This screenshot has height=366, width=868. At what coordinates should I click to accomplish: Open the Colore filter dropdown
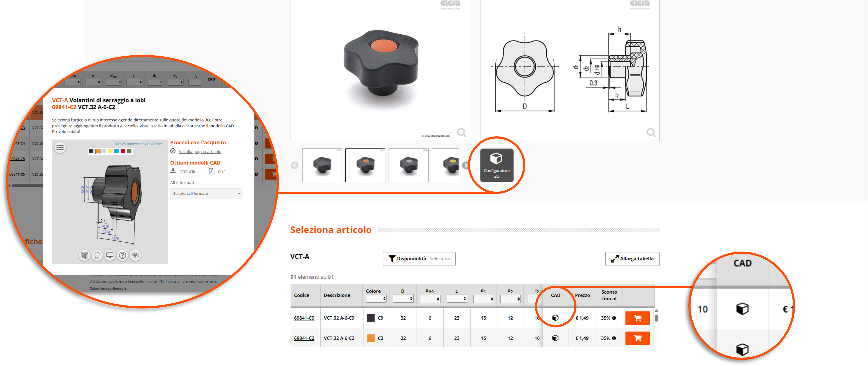(x=376, y=298)
